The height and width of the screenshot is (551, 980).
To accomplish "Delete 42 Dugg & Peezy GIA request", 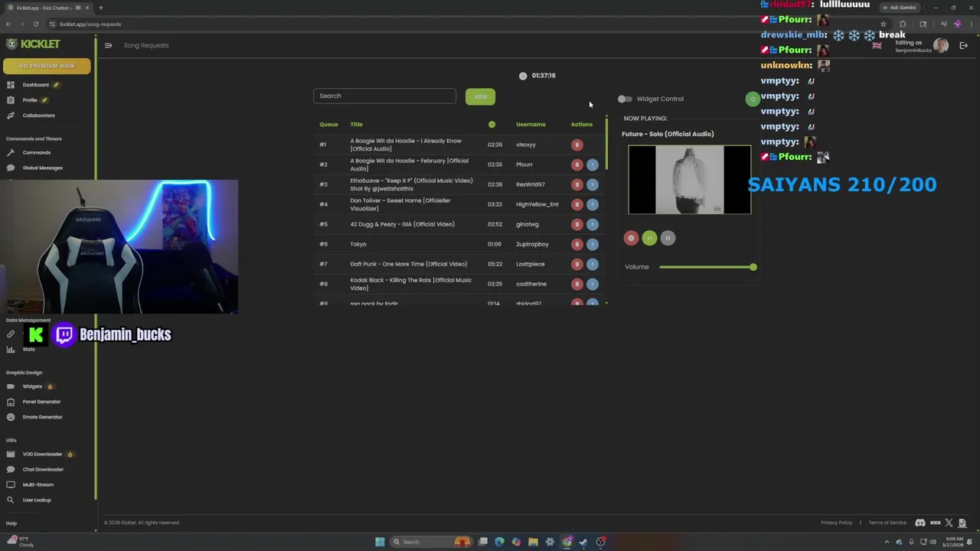I will 577,224.
